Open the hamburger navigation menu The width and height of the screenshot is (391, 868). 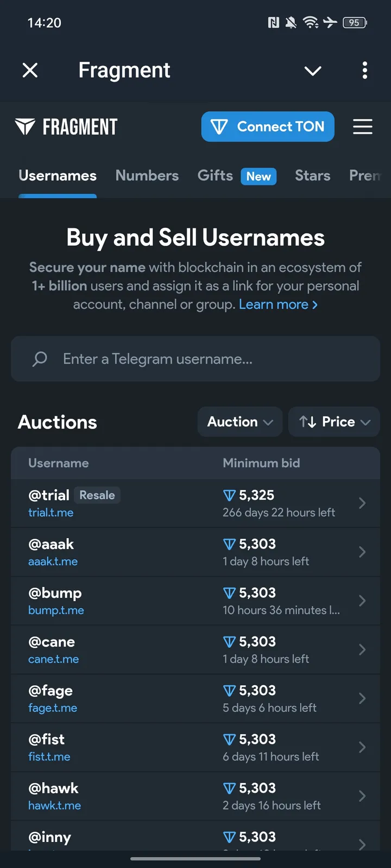click(x=363, y=126)
